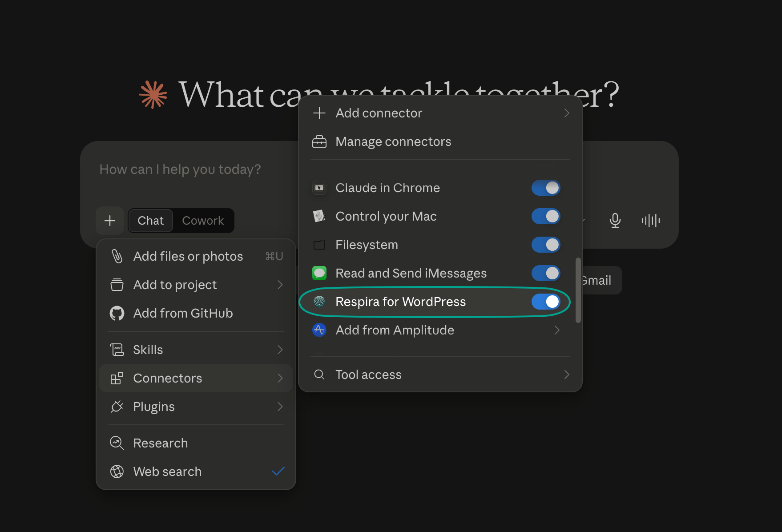The width and height of the screenshot is (782, 532).
Task: Click the 'Connectors' label text
Action: click(x=167, y=378)
